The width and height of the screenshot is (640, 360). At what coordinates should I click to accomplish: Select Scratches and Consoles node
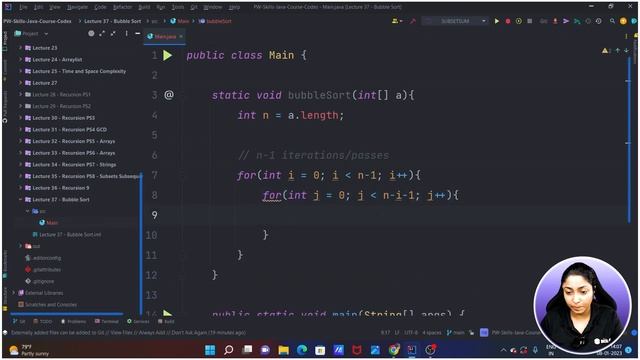47,304
